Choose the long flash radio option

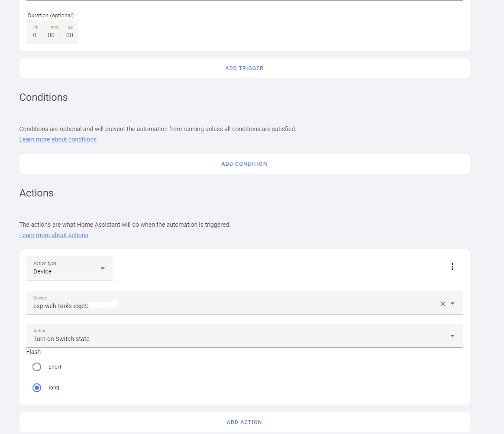click(37, 388)
